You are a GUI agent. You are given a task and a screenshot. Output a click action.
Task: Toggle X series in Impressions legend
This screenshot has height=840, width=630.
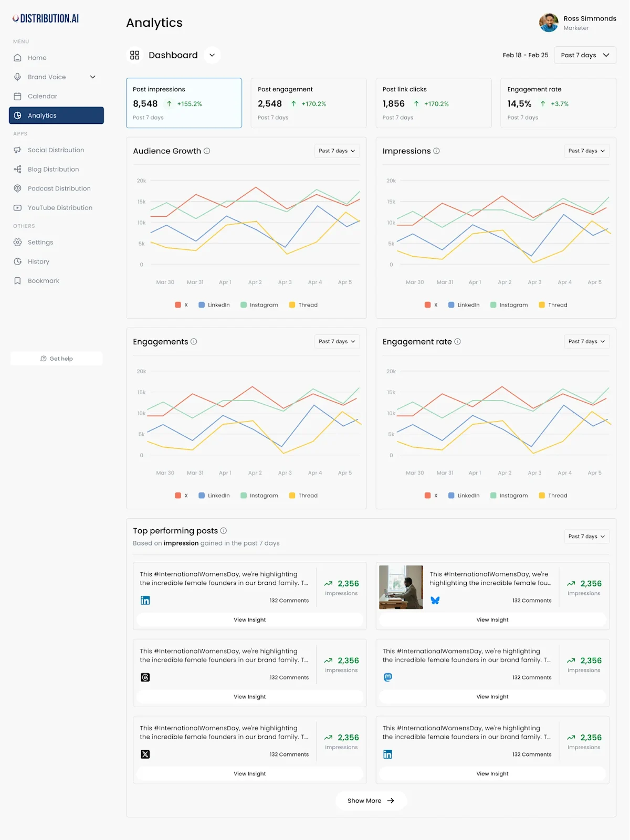click(x=431, y=305)
